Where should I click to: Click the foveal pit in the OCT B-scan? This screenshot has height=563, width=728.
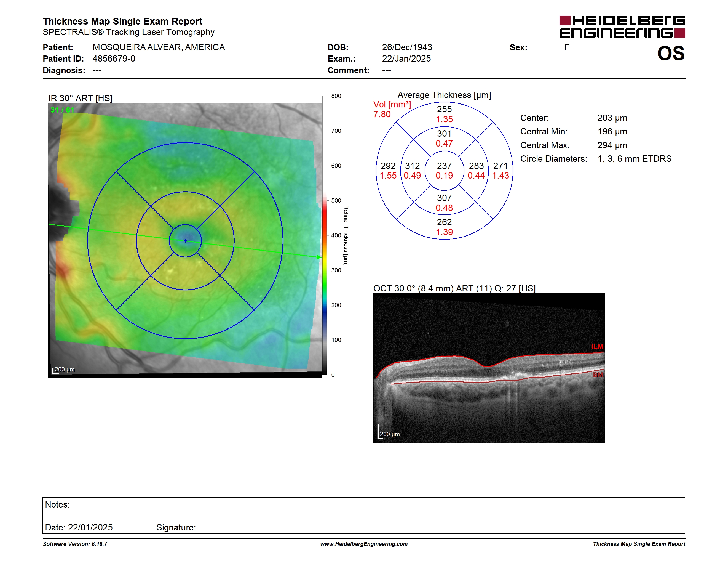[x=487, y=367]
